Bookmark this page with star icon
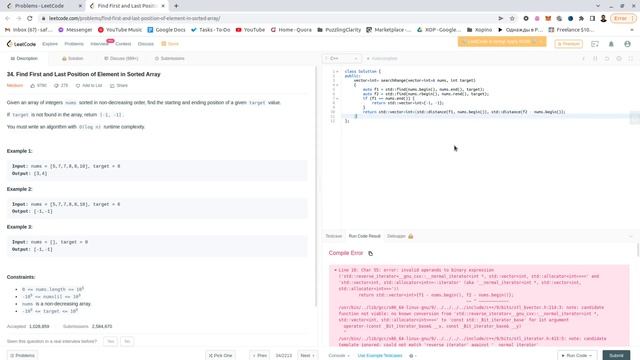640x360 pixels. coord(512,18)
